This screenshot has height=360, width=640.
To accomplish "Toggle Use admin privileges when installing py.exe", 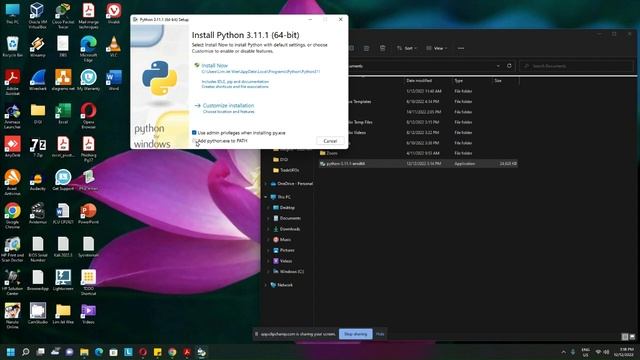I will tap(194, 133).
